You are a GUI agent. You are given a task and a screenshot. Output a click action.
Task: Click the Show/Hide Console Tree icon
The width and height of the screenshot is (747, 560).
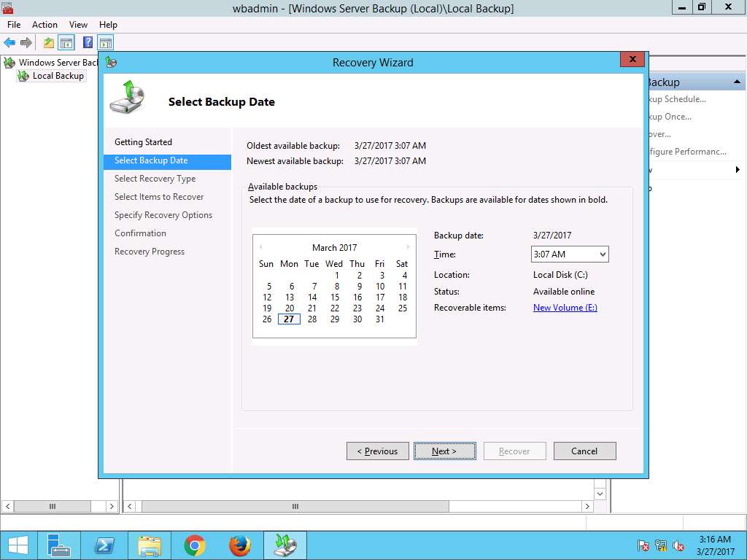66,43
